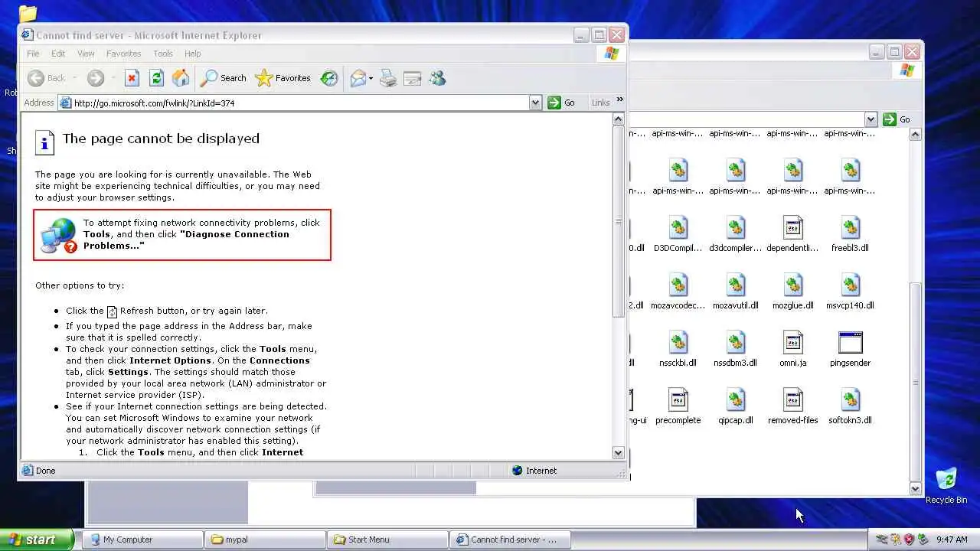Open the IE address bar dropdown
The width and height of the screenshot is (980, 551).
click(x=535, y=103)
